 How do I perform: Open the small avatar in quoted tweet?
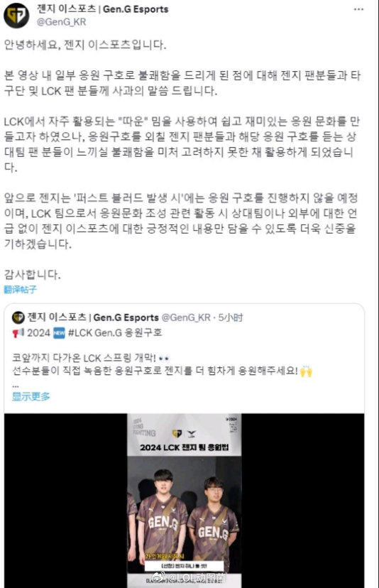18,317
